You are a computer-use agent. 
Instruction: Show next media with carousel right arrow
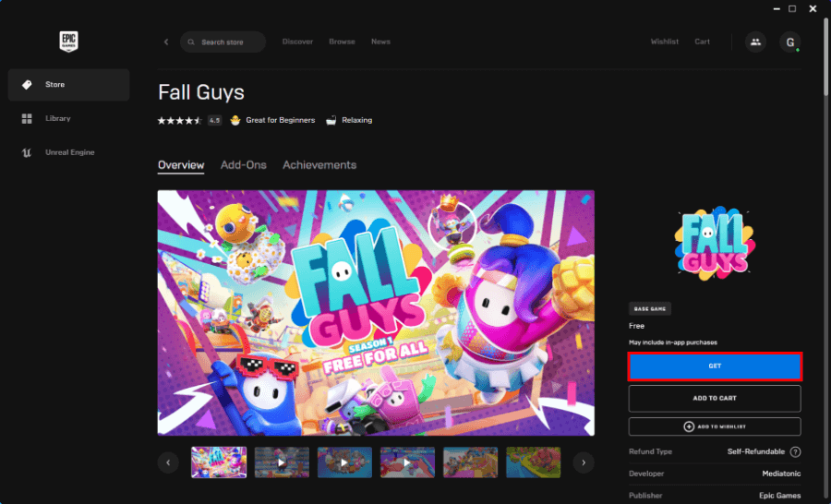[584, 462]
